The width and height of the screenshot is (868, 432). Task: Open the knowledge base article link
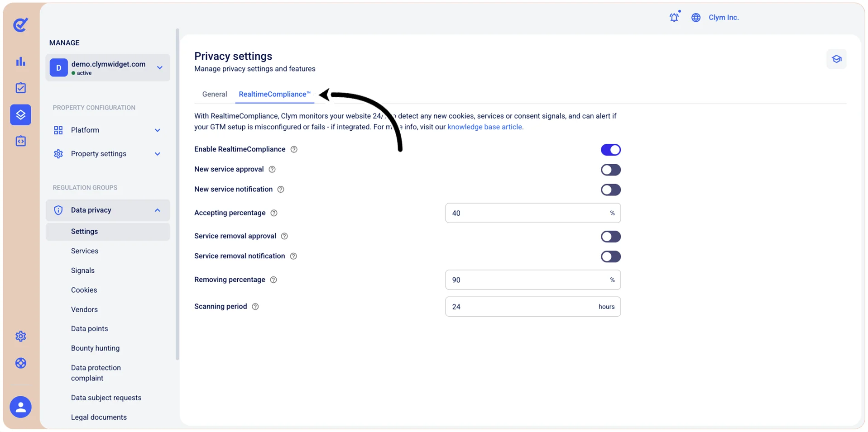click(484, 127)
